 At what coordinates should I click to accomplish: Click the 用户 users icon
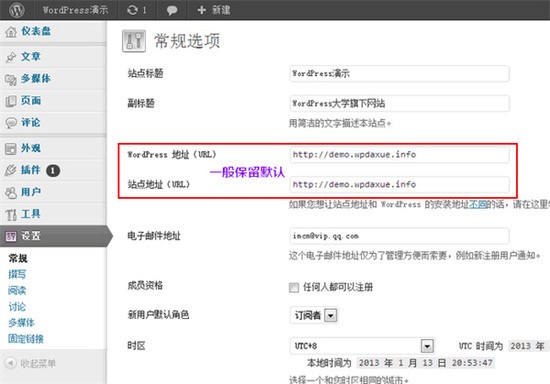(x=11, y=193)
